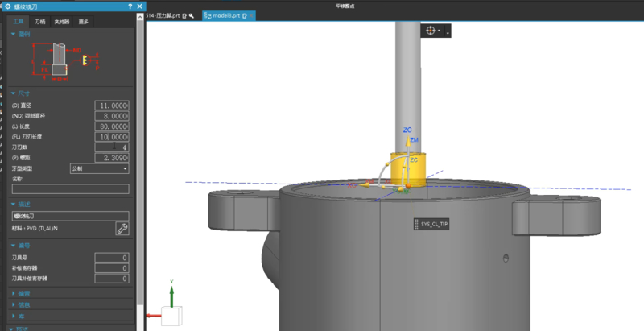Switch to the model8.prt document tab

(227, 15)
